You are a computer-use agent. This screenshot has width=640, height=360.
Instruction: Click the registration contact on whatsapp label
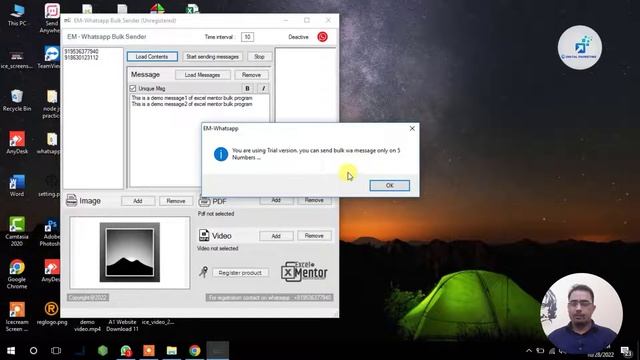269,298
